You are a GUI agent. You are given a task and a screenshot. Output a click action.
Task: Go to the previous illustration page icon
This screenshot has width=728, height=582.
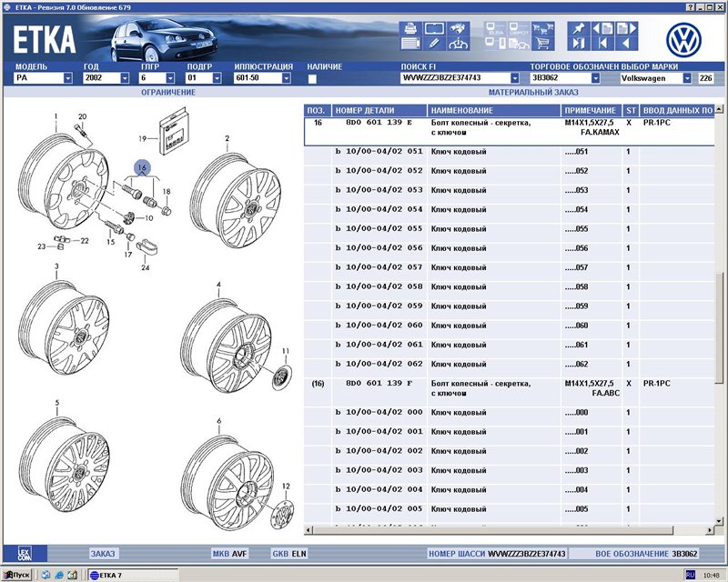(x=602, y=29)
